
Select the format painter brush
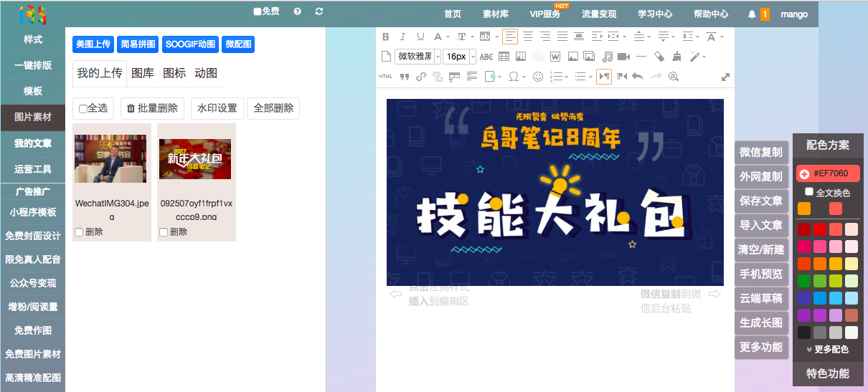coord(676,57)
